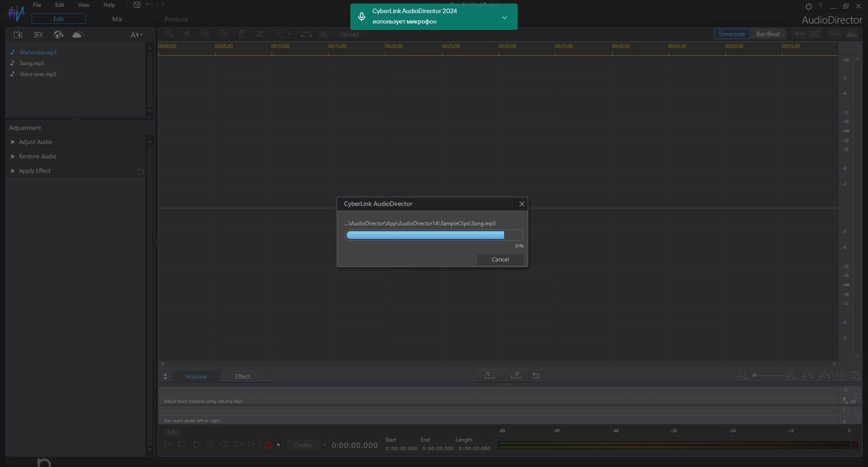Open the Edit menu in the menu bar
The height and width of the screenshot is (467, 868).
click(60, 5)
